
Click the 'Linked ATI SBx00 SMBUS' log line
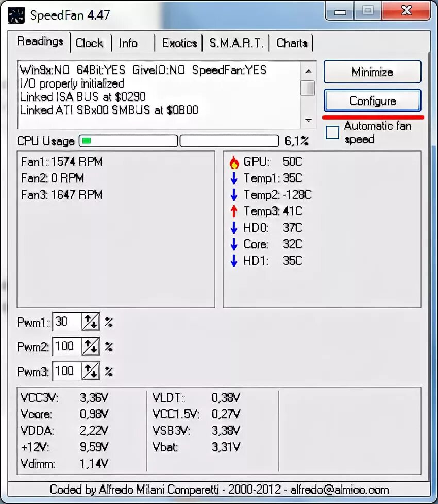coord(109,110)
